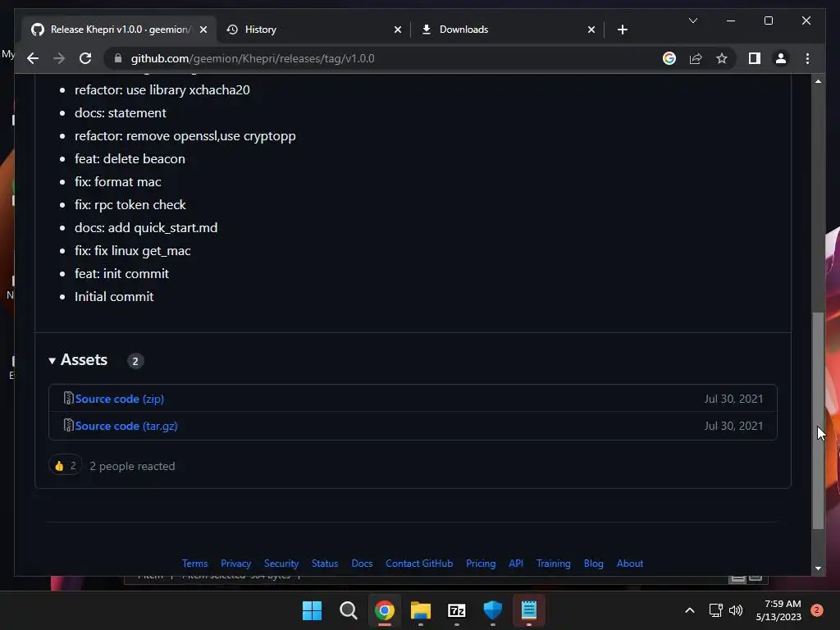Close the Release Khepri tab
This screenshot has width=840, height=630.
coord(203,30)
